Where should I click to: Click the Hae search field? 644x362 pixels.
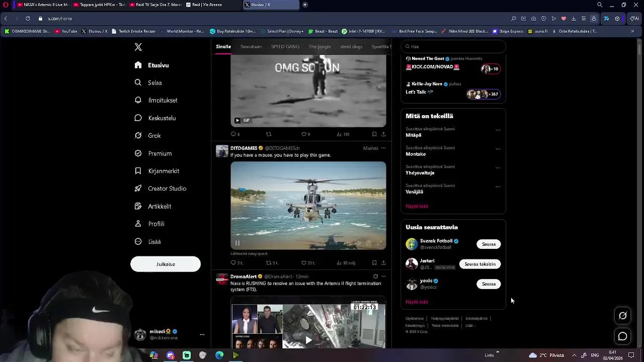[453, 47]
